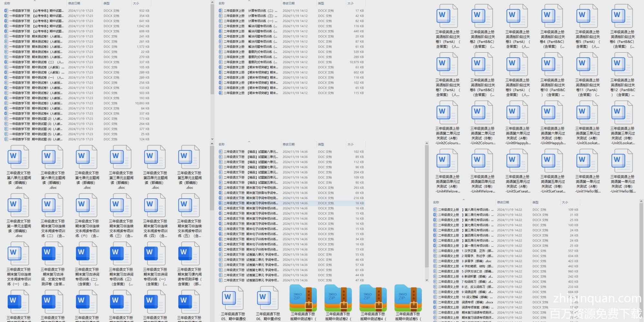
Task: Open 三年级语文下册 第一单元主题阅读 doc file
Action: point(18,206)
